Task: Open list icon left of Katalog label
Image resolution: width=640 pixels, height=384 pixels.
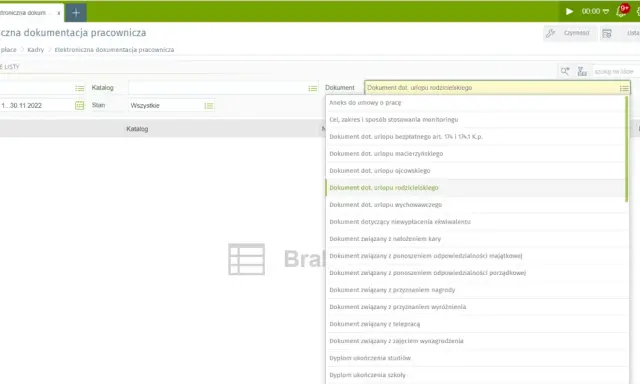Action: [x=80, y=88]
